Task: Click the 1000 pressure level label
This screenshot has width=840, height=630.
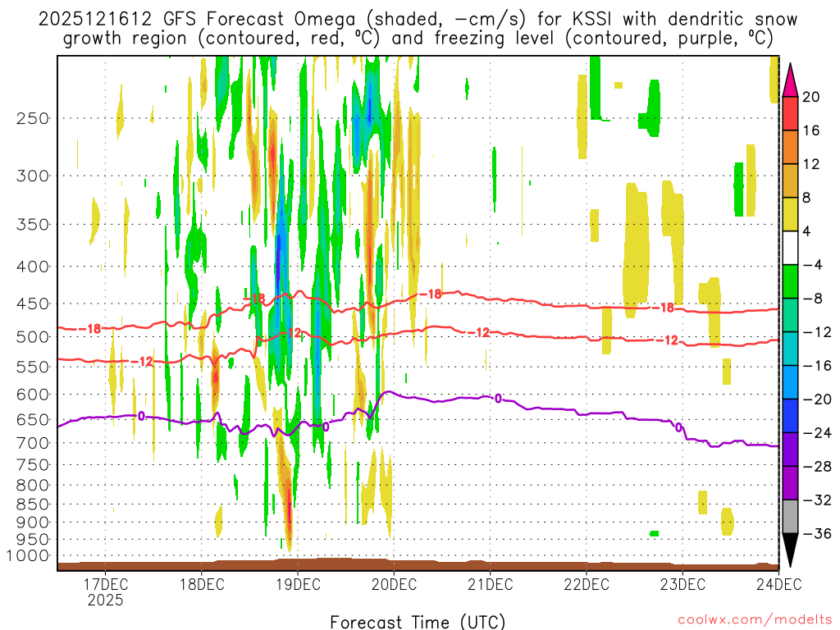Action: (x=28, y=555)
